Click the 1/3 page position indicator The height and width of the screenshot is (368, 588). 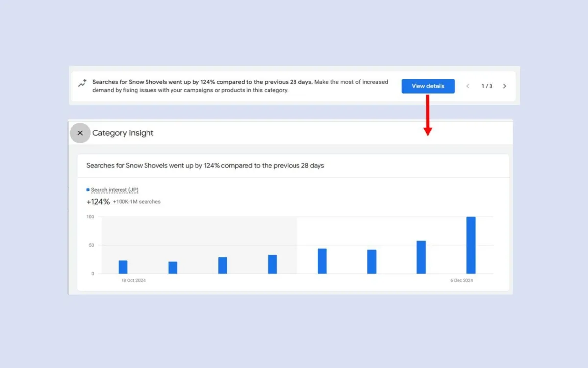click(x=487, y=86)
